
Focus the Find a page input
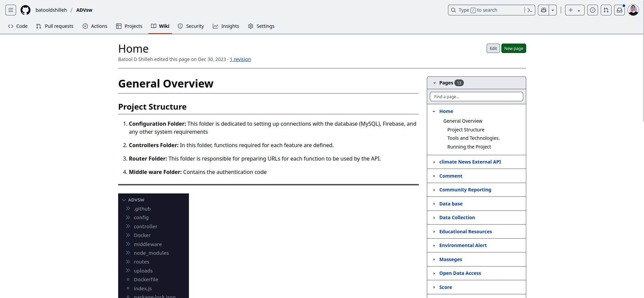tap(476, 97)
